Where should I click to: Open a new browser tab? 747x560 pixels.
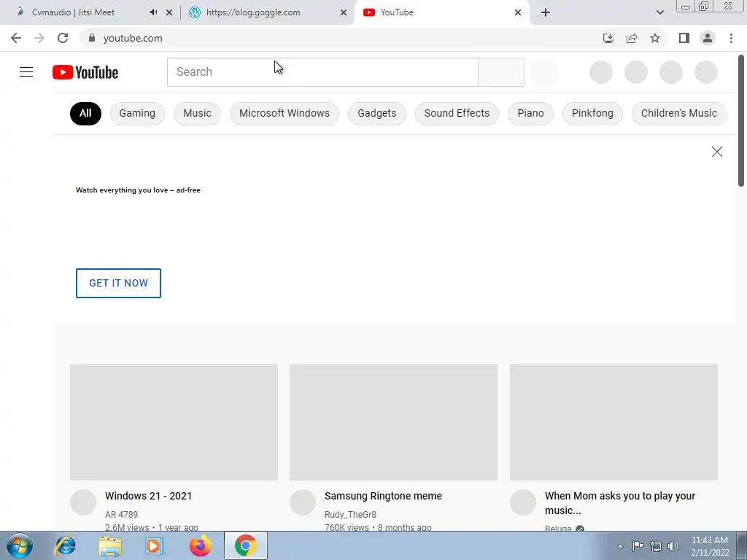[546, 12]
